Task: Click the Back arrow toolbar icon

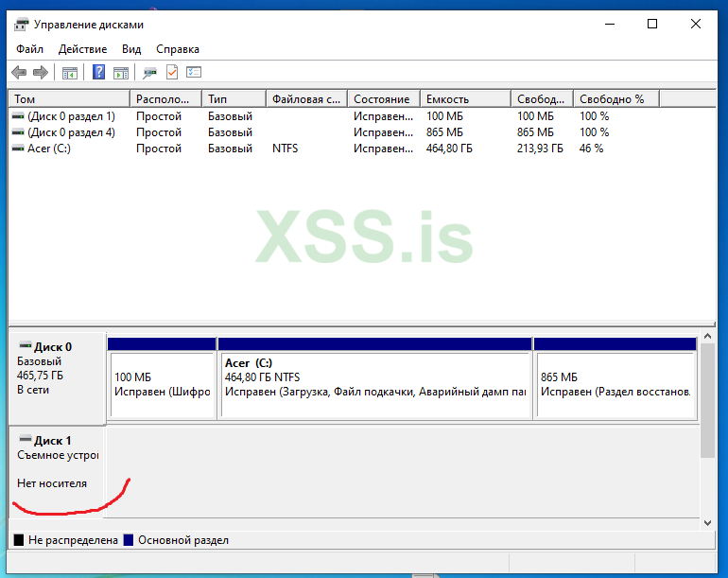Action: (19, 73)
